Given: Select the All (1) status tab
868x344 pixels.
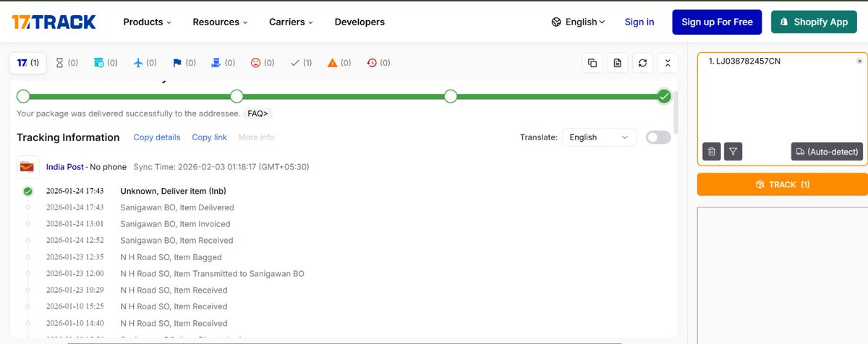Looking at the screenshot, I should (x=28, y=63).
